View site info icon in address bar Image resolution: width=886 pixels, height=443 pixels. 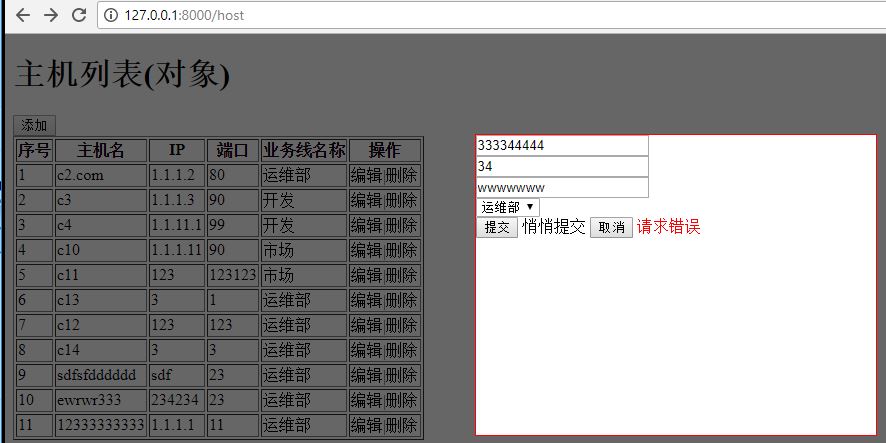(x=111, y=15)
